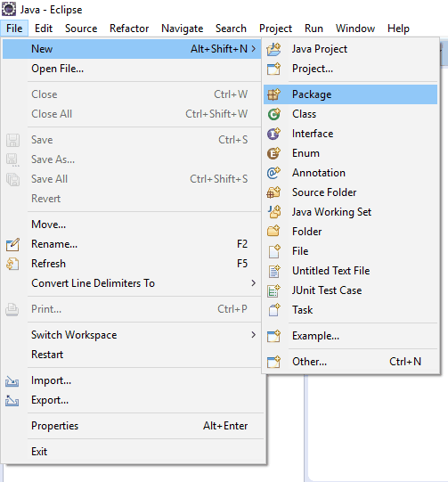Viewport: 448px width, 482px height.
Task: Open the Run menu
Action: click(x=314, y=29)
